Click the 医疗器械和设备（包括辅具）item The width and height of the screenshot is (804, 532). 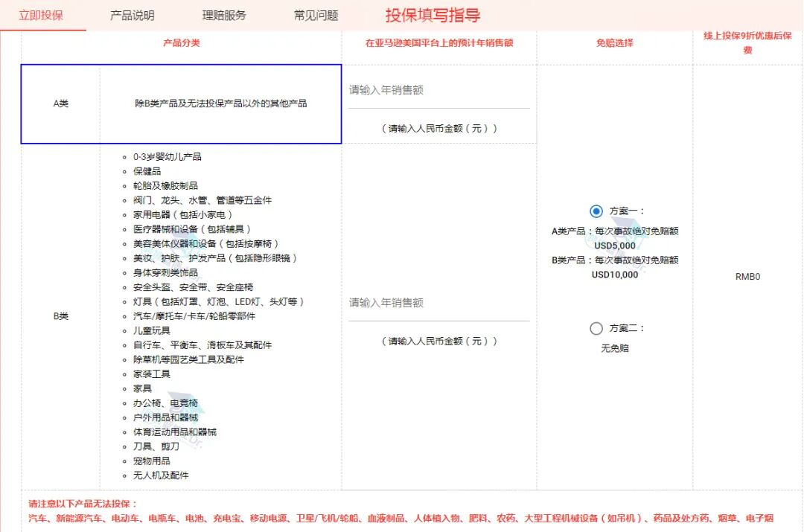(192, 229)
